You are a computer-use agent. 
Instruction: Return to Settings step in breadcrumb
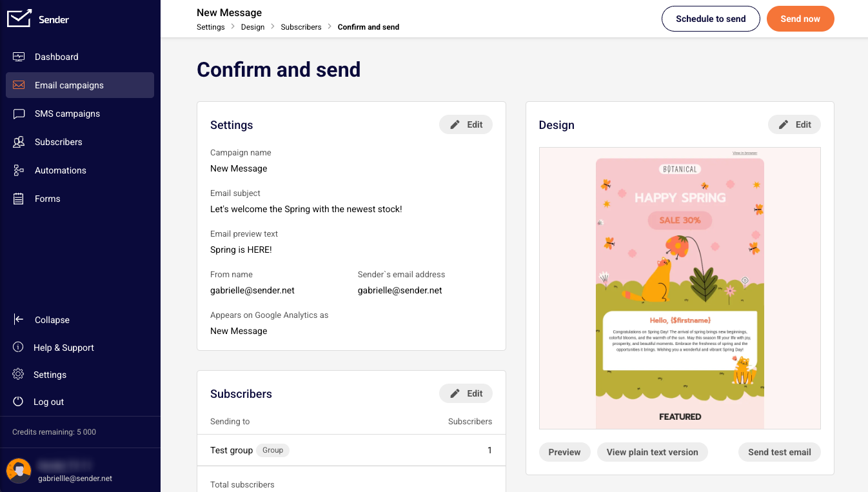coord(211,27)
